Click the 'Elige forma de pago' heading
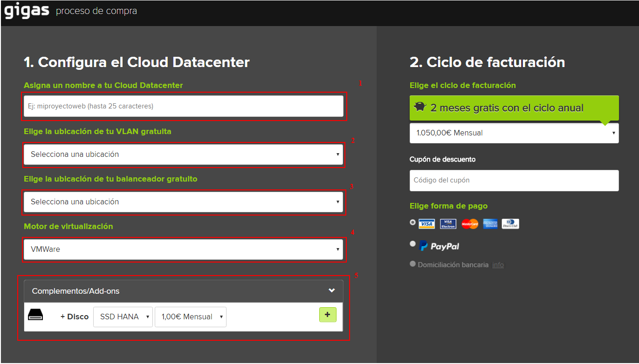 click(448, 206)
